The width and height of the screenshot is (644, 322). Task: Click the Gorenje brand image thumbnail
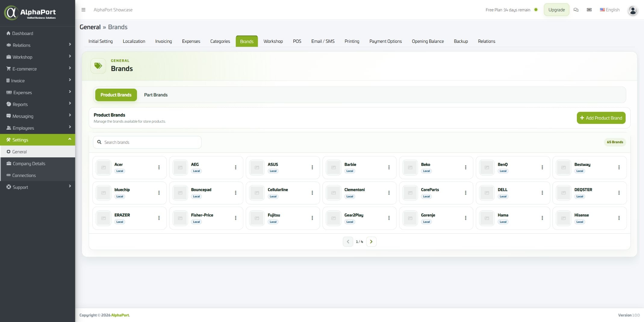pos(410,218)
